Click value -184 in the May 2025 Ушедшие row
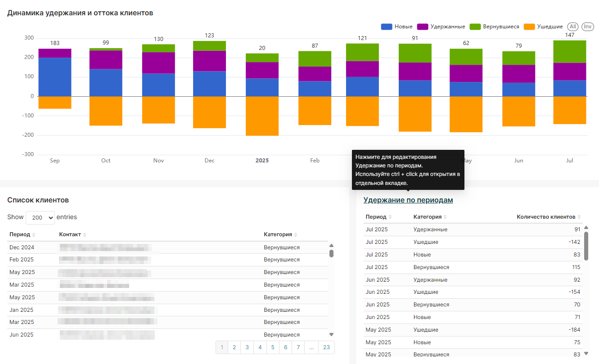 point(574,330)
